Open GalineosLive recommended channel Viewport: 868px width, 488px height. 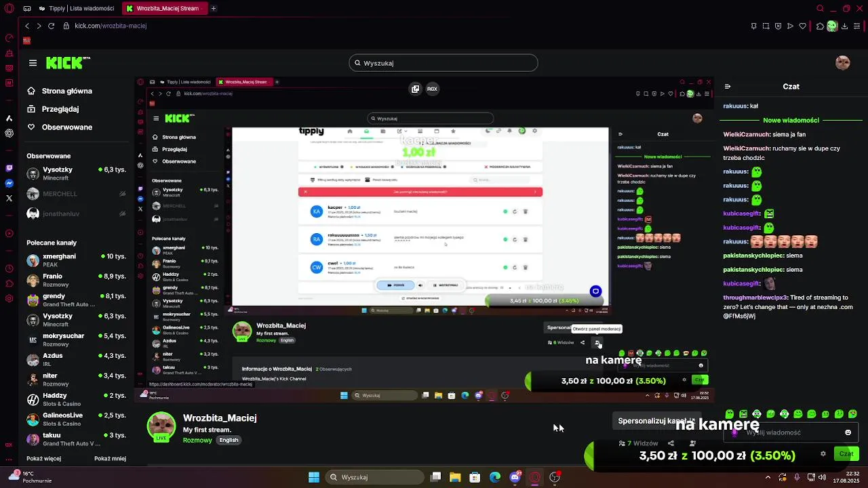76,419
